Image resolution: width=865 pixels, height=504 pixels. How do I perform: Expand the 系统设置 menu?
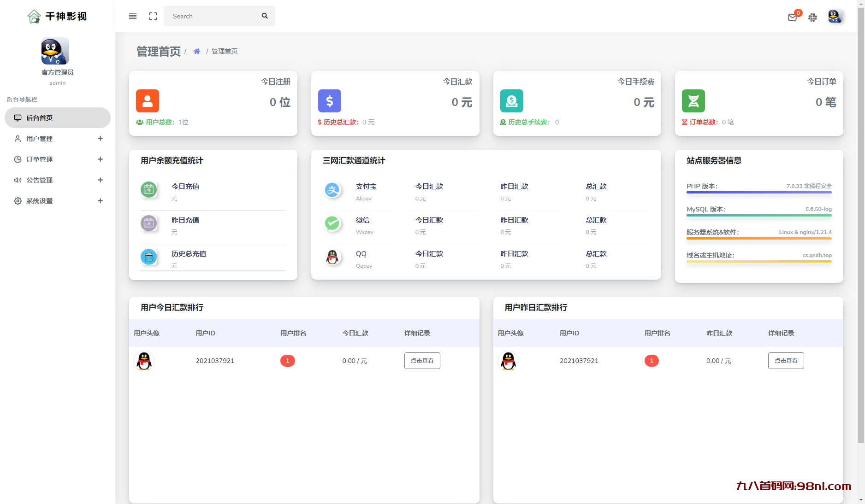click(x=58, y=201)
